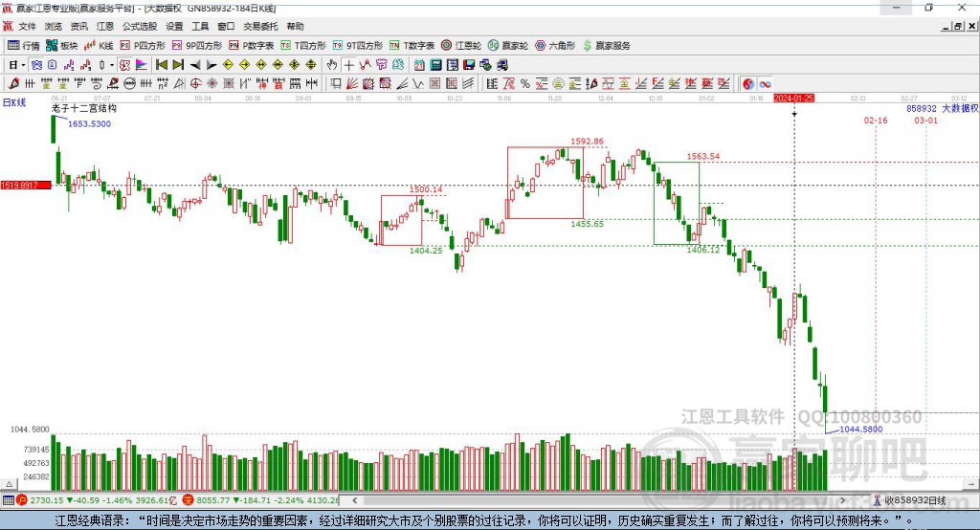This screenshot has height=530, width=980.
Task: Jump to first bar with green arrow
Action: [161, 65]
